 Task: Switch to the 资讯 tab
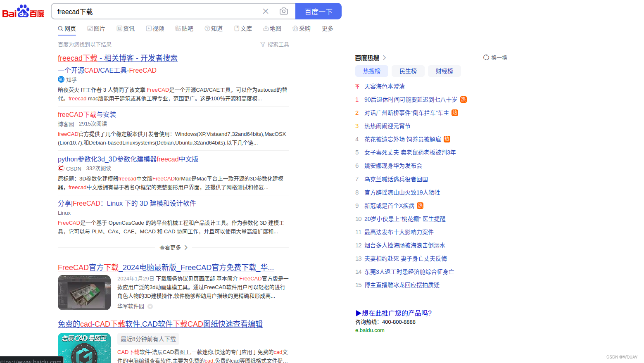click(126, 28)
